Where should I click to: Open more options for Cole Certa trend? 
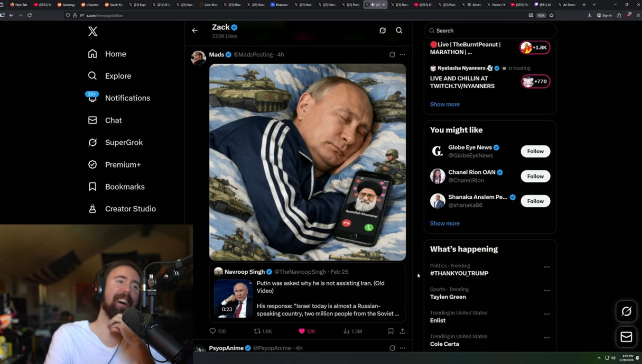coord(546,338)
